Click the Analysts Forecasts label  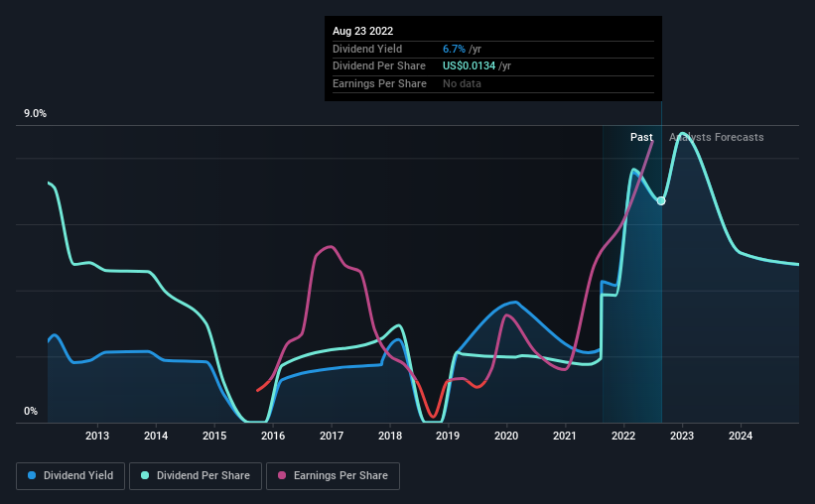[x=717, y=137]
